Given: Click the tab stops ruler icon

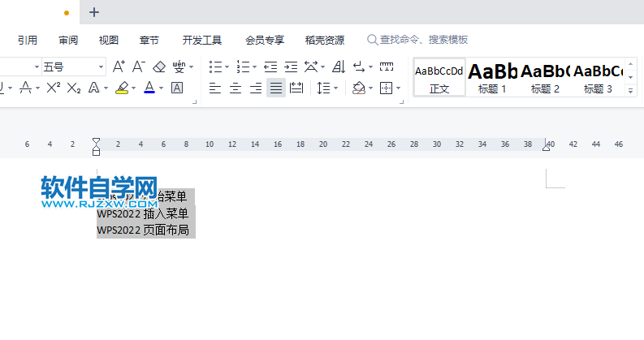Looking at the screenshot, I should pyautogui.click(x=387, y=67).
